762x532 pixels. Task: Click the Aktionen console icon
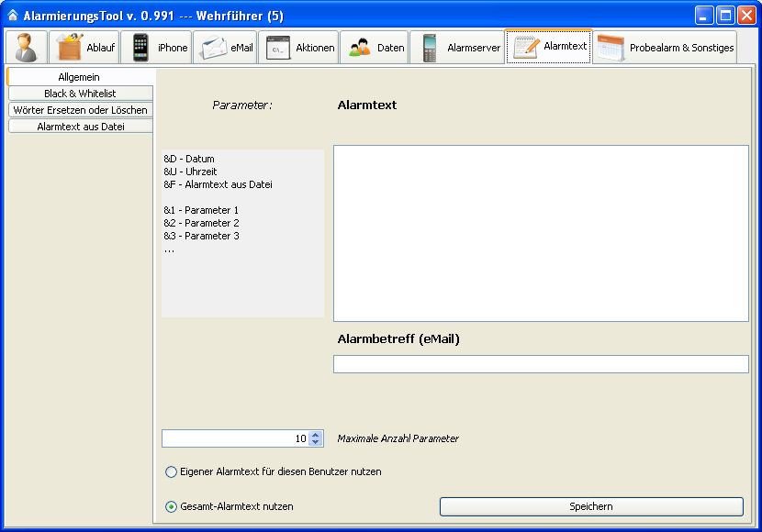click(278, 48)
